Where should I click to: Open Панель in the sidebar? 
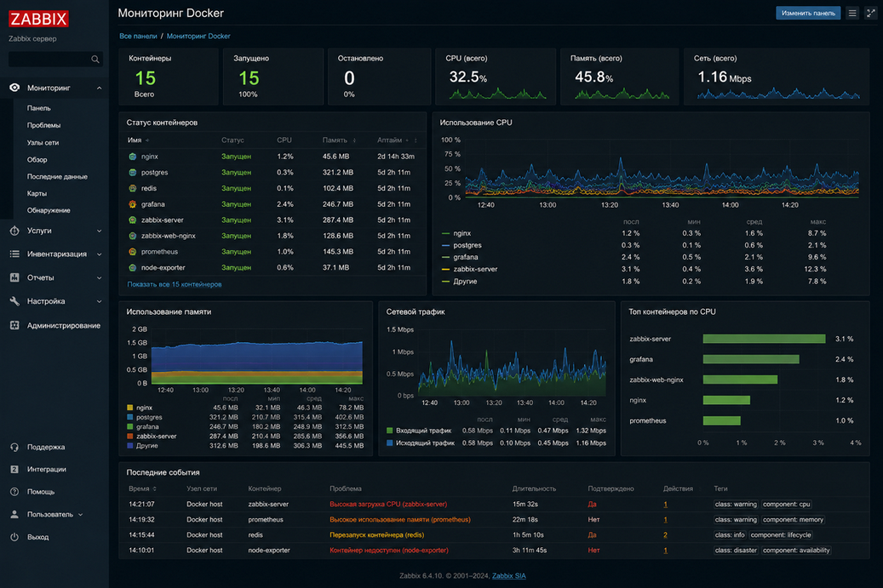tap(39, 108)
